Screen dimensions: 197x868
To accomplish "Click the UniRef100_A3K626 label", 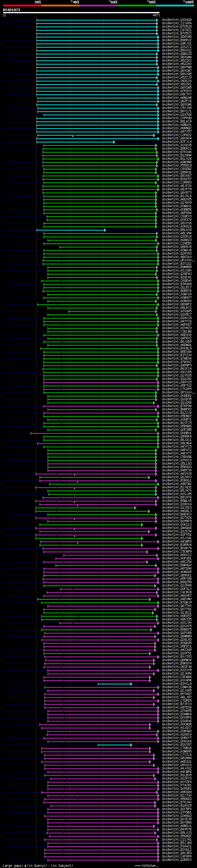I will click(177, 227).
